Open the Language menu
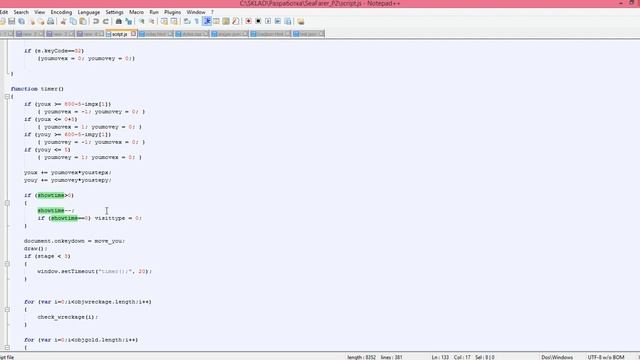 pos(89,12)
